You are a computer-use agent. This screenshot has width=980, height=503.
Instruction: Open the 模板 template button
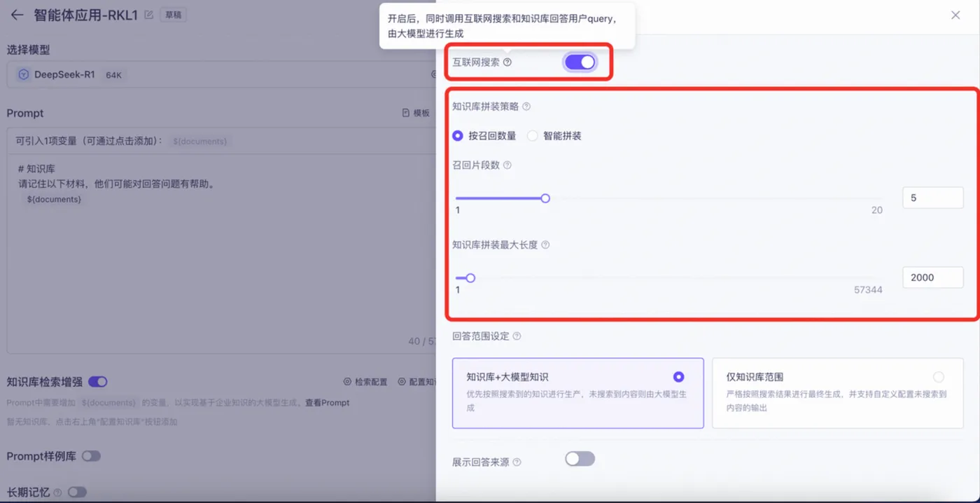point(416,113)
